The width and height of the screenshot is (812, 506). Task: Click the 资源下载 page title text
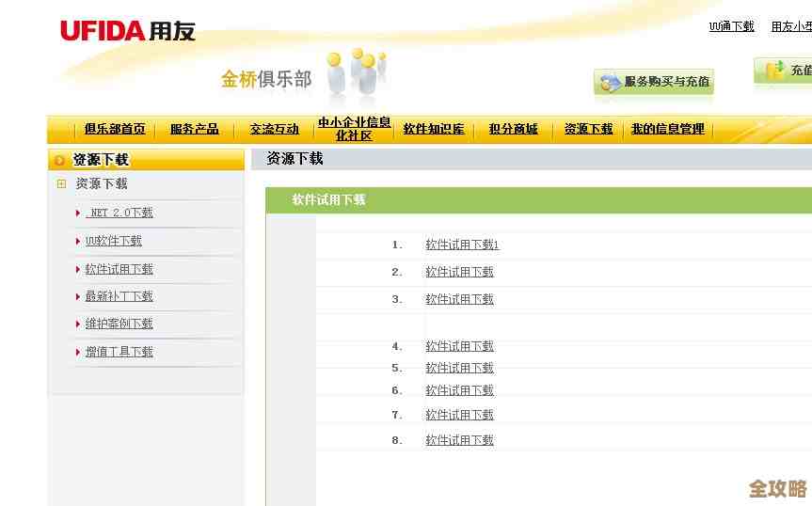click(295, 158)
